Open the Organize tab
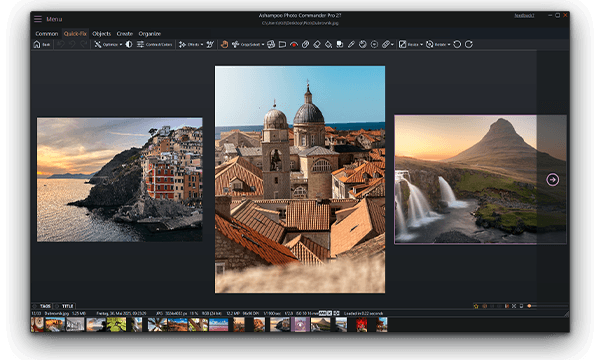The height and width of the screenshot is (360, 600). 150,34
